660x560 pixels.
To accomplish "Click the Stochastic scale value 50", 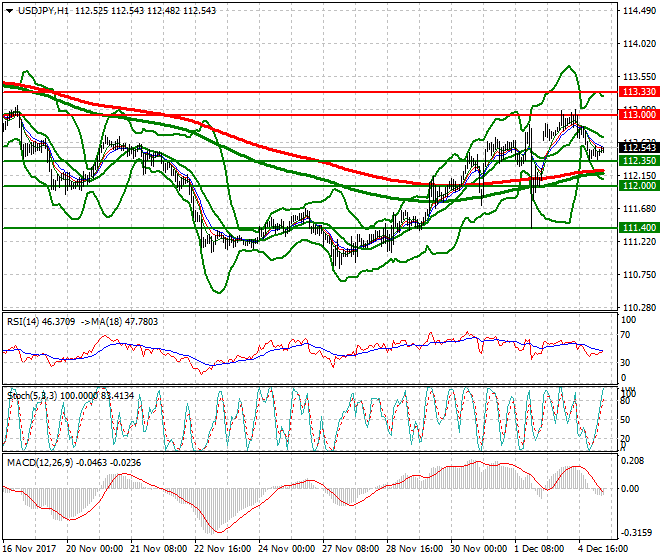I will (626, 420).
